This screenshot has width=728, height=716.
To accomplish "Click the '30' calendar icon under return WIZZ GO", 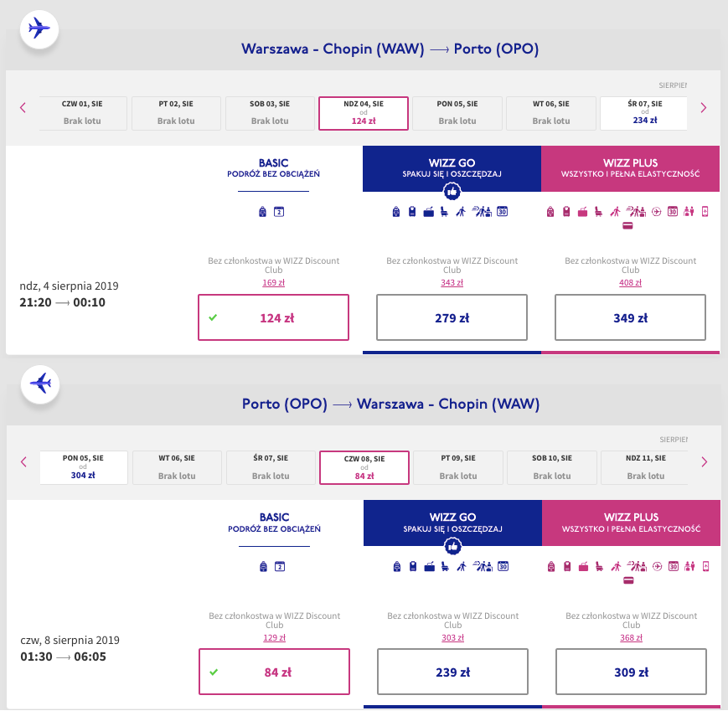I will click(503, 567).
